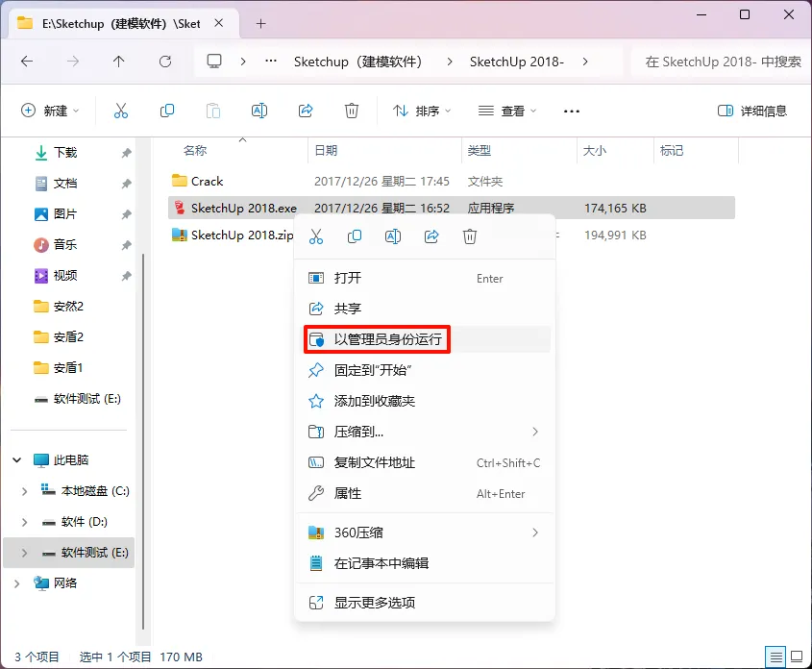The image size is (812, 669).
Task: Switch to details list view in status bar
Action: [x=775, y=657]
